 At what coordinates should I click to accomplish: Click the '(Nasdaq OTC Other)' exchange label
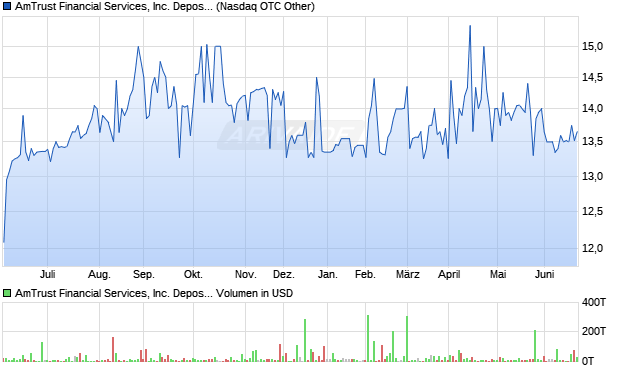click(x=265, y=7)
